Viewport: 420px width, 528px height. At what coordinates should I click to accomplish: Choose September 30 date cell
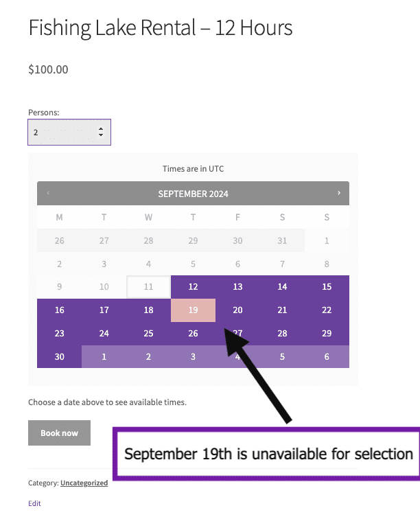click(x=59, y=356)
